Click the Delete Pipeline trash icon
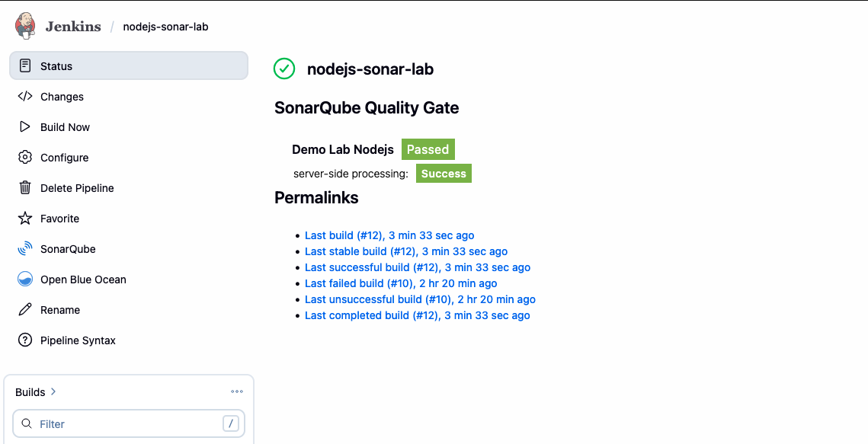The image size is (868, 444). pos(25,188)
